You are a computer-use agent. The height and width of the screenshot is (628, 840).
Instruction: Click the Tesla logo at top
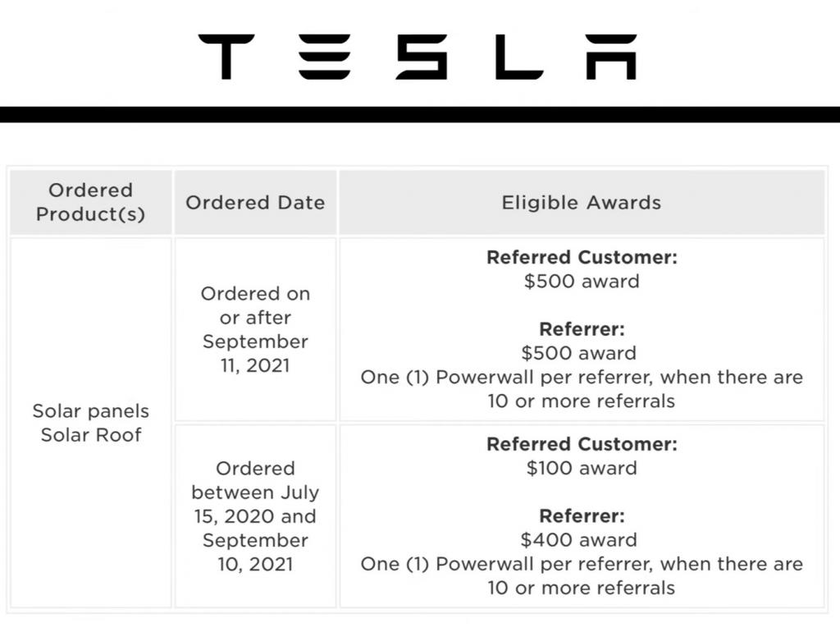[x=418, y=57]
